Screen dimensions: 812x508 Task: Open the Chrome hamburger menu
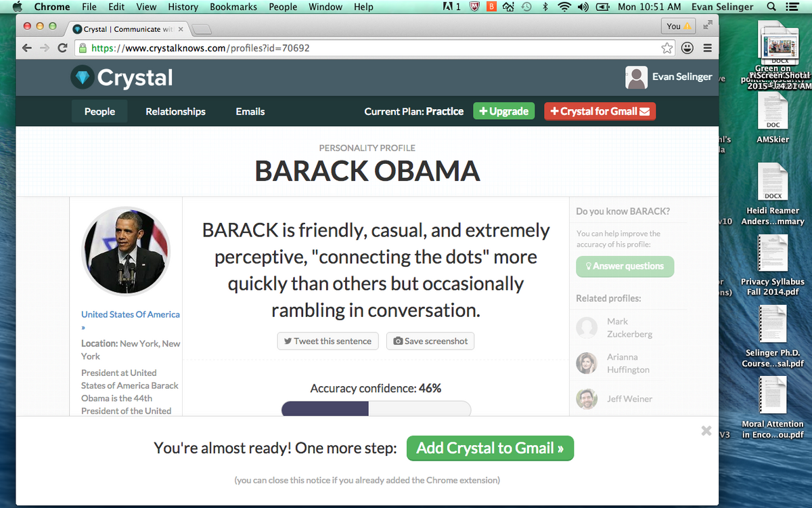[x=707, y=48]
